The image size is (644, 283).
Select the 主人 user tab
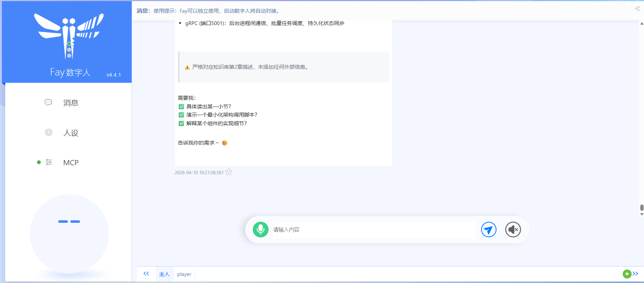(x=164, y=274)
